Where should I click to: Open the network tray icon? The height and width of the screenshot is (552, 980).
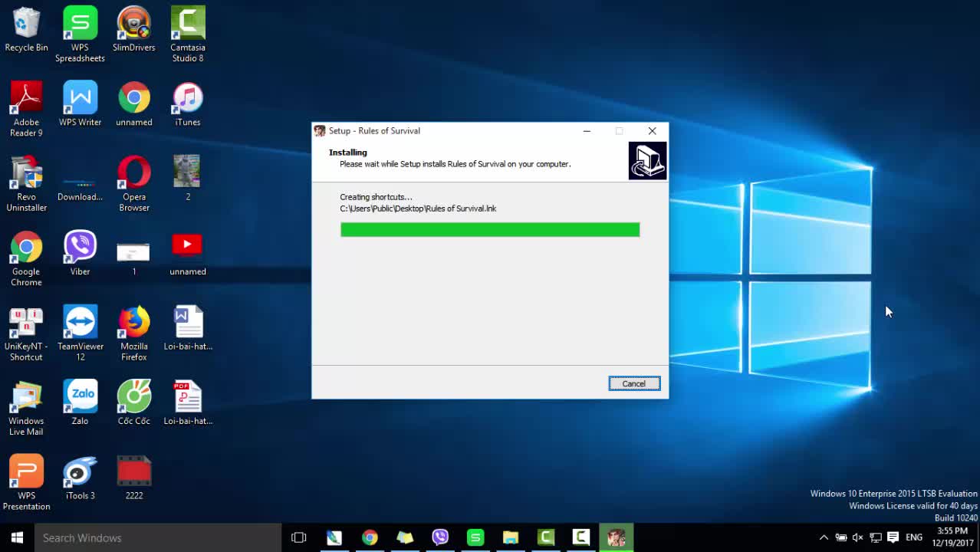click(x=875, y=537)
